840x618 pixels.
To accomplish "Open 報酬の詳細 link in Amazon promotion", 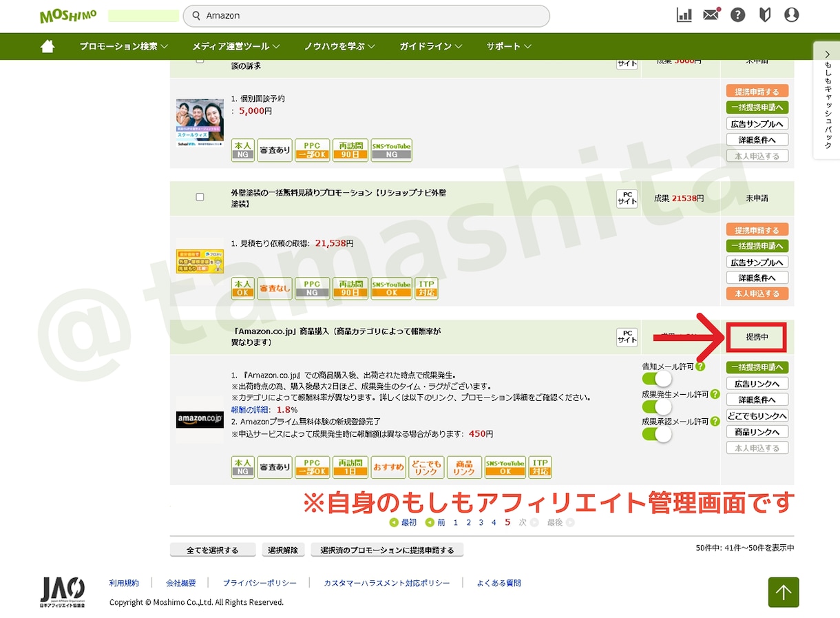I will click(251, 410).
